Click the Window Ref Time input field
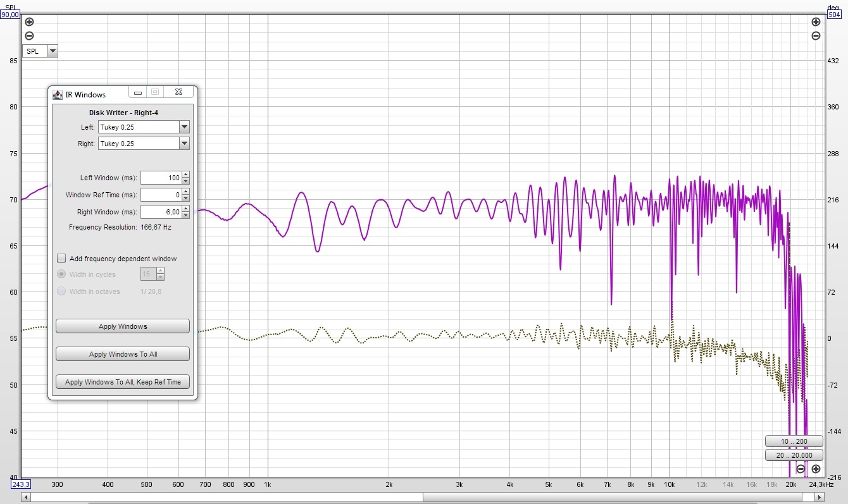This screenshot has width=848, height=504. click(161, 195)
